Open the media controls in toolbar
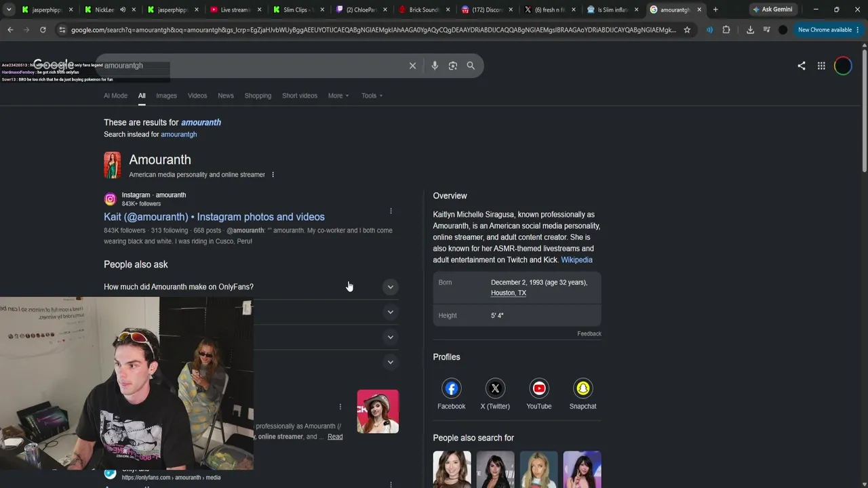 pos(766,30)
